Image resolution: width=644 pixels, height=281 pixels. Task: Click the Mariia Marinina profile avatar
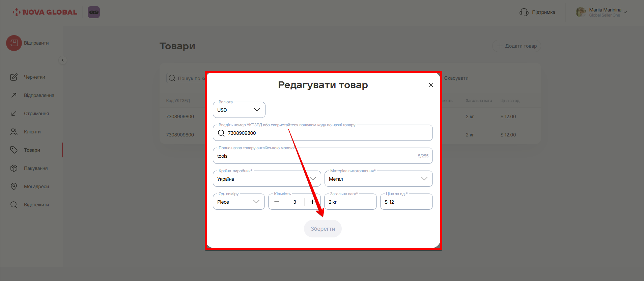pyautogui.click(x=581, y=12)
